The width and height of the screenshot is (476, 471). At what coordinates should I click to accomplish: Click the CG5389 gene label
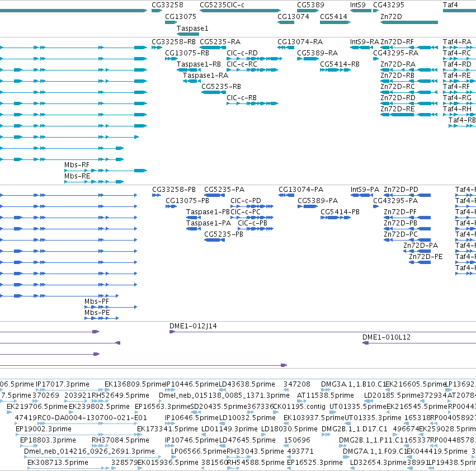[x=310, y=5]
